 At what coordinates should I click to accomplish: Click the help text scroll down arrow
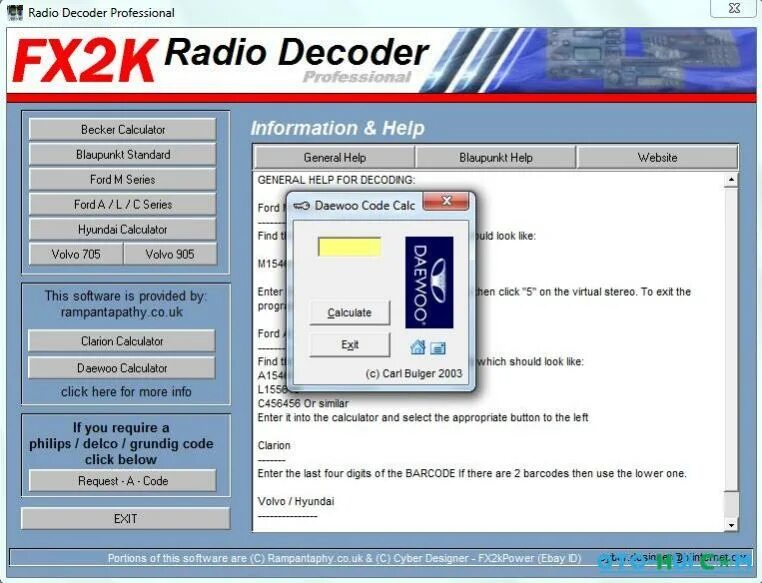pyautogui.click(x=731, y=524)
